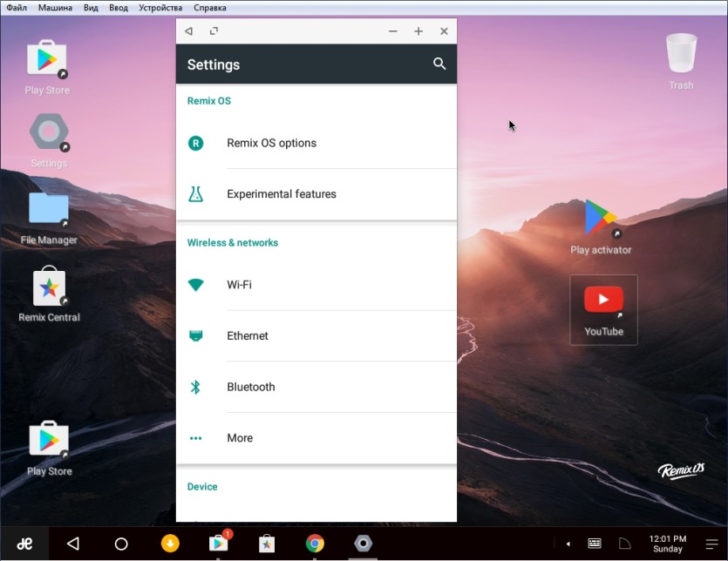The width and height of the screenshot is (728, 561).
Task: Close the Settings window
Action: point(444,31)
